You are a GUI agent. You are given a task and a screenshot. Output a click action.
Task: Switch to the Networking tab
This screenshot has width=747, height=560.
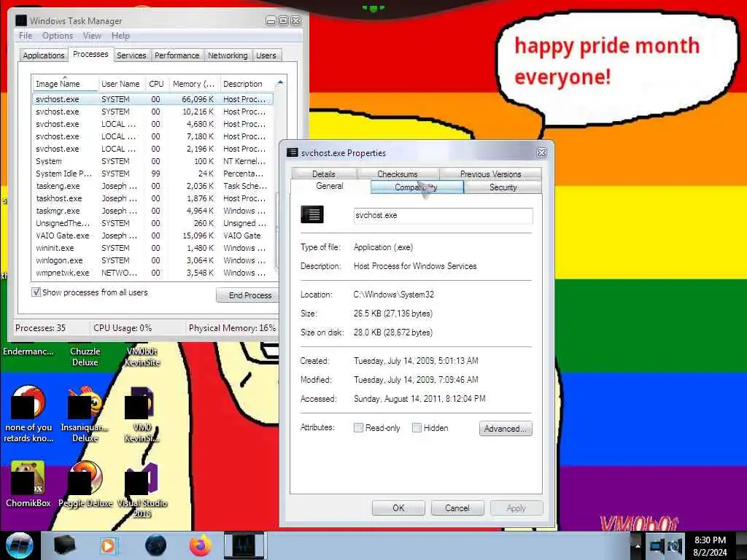coord(228,55)
